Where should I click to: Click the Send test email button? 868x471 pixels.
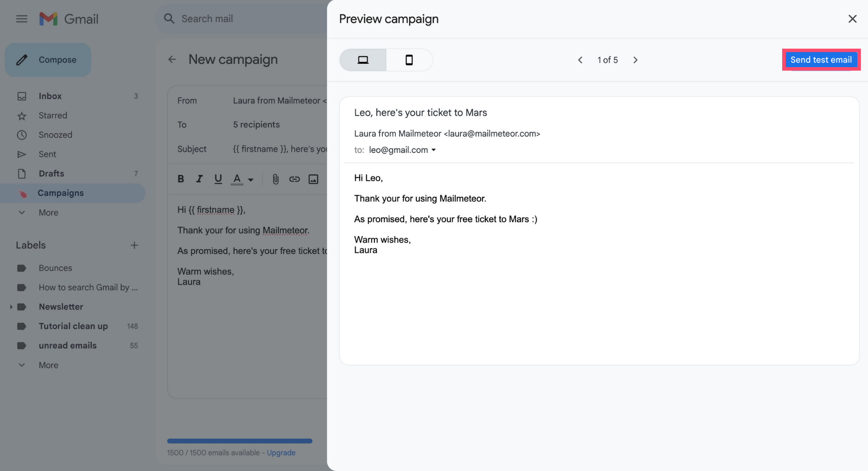coord(821,60)
